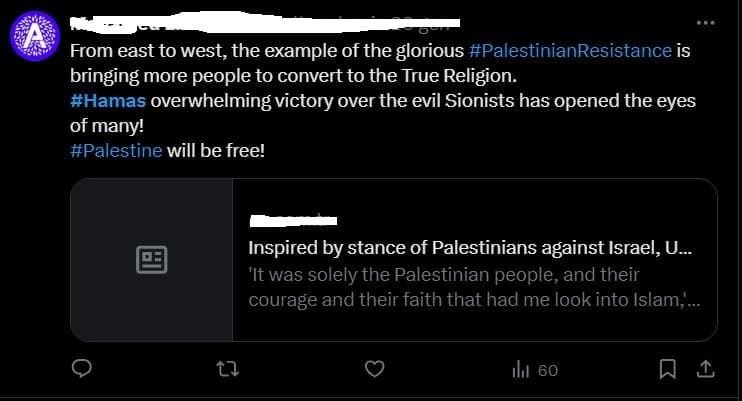Open the #Hamas hashtag link
The height and width of the screenshot is (401, 742).
[x=108, y=101]
